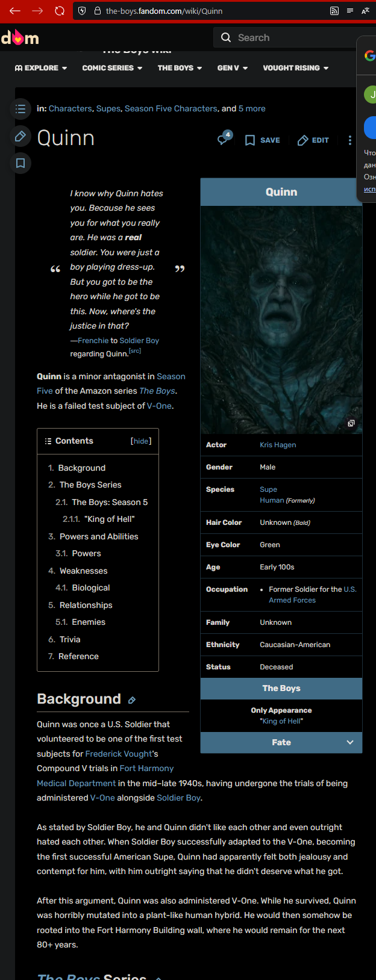Screen dimensions: 376x980
Task: Open the three-dot more actions menu
Action: (x=349, y=140)
